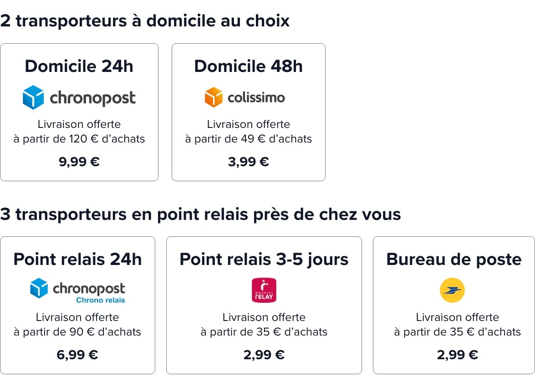Click the colissimo wordmark text

tap(256, 97)
